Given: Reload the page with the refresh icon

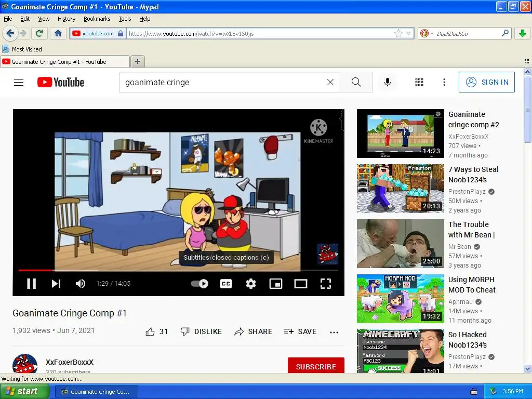Looking at the screenshot, I should [x=39, y=33].
